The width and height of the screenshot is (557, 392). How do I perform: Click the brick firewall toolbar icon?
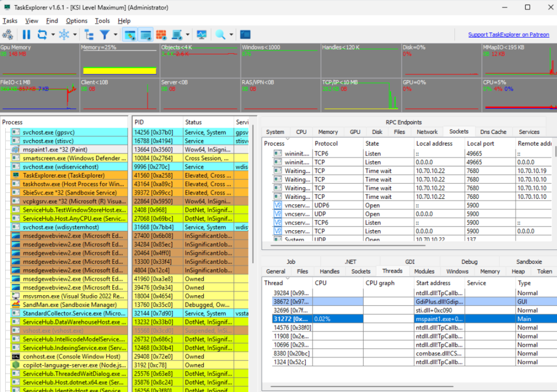pyautogui.click(x=161, y=35)
